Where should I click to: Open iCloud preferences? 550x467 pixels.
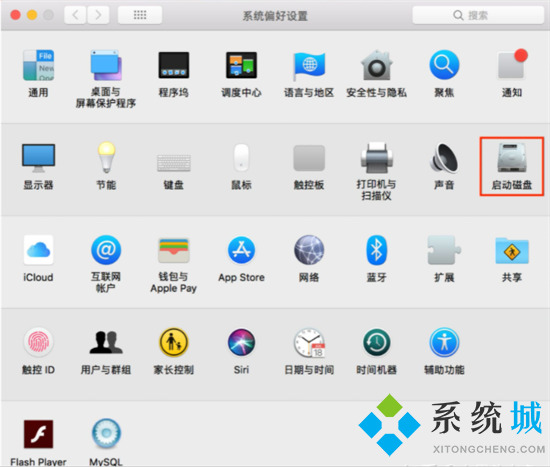[x=38, y=259]
